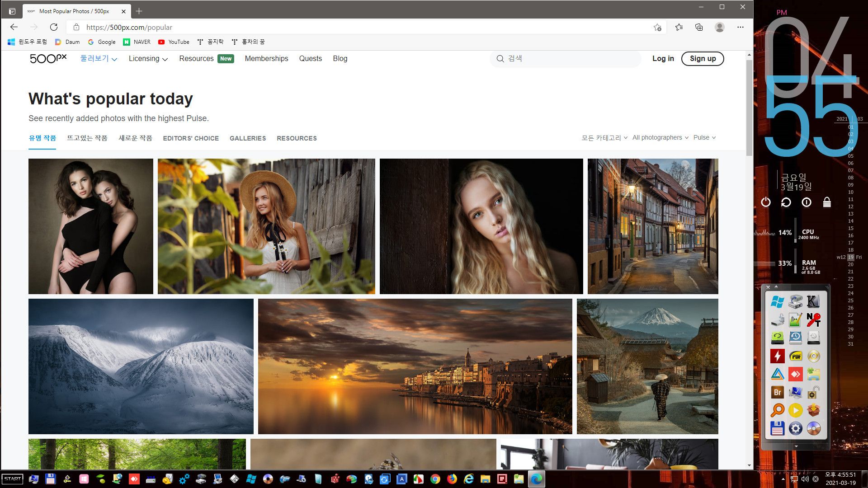Image resolution: width=868 pixels, height=488 pixels.
Task: Launch the NT red key icon
Action: coord(813,320)
